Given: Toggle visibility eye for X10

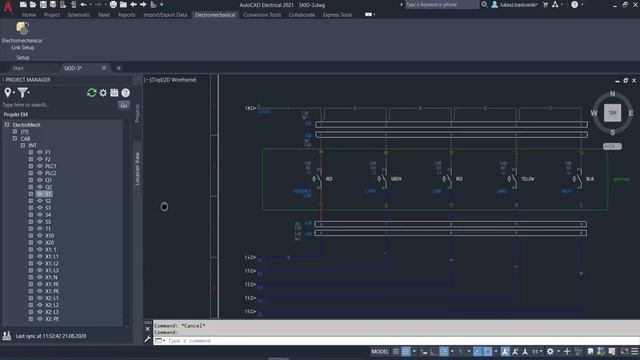Looking at the screenshot, I should click(x=40, y=236).
